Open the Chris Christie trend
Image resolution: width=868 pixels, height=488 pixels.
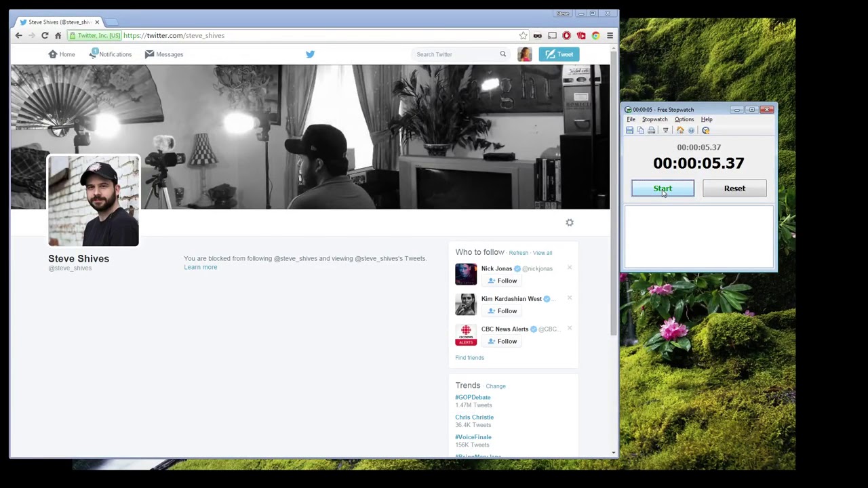(475, 418)
